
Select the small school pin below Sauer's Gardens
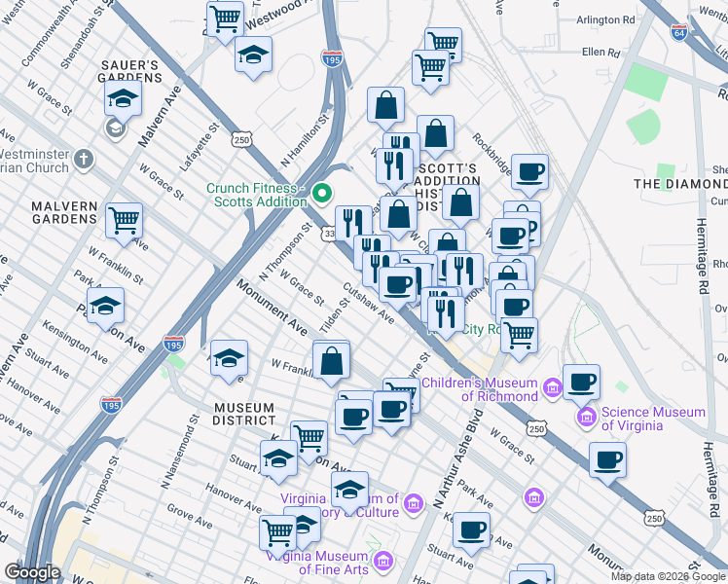pos(116,128)
